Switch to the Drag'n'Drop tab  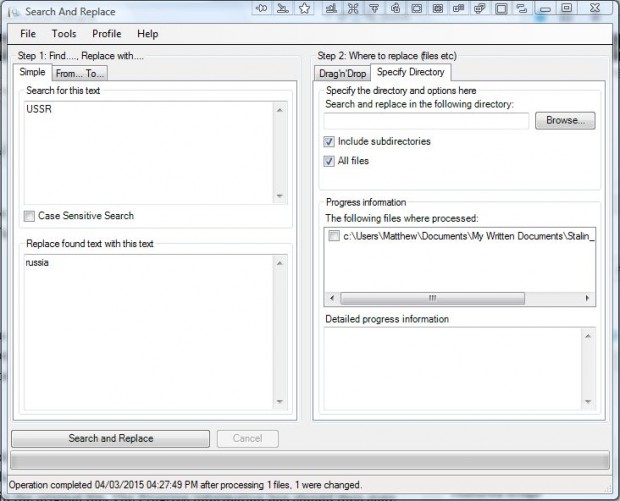point(342,74)
